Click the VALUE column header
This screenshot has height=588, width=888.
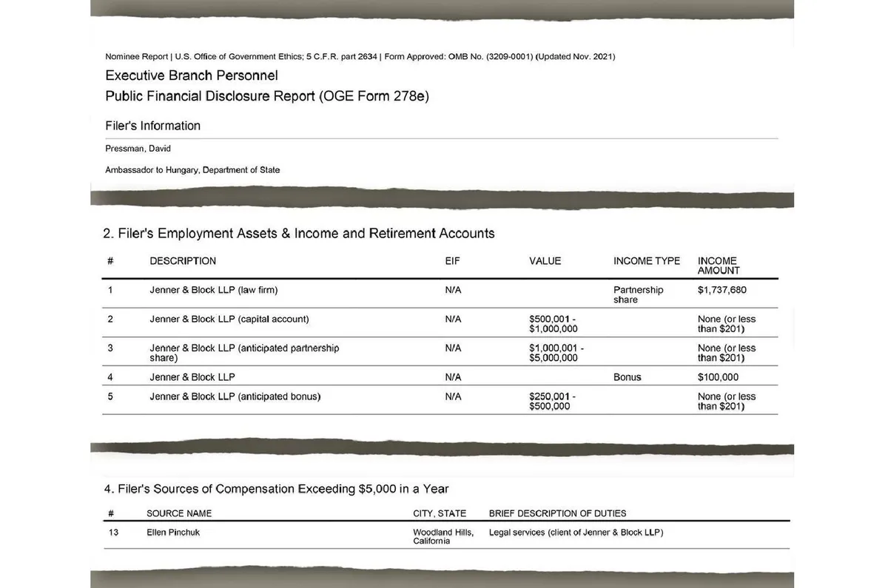pos(545,261)
